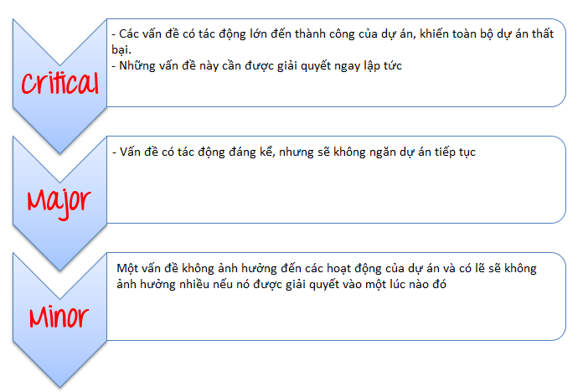Click the line 'Những vấn đề này cần được giải quyết'
Image resolution: width=583 pixels, height=392 pixels.
(x=257, y=66)
